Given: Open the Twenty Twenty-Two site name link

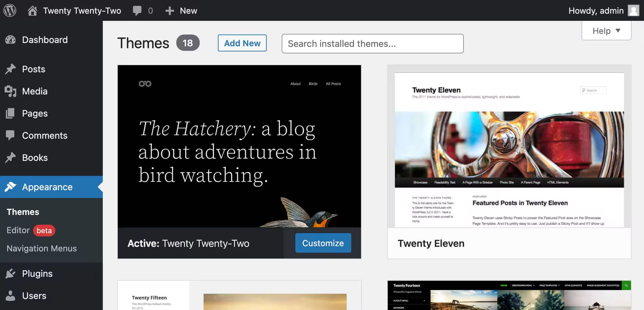Looking at the screenshot, I should coord(82,11).
